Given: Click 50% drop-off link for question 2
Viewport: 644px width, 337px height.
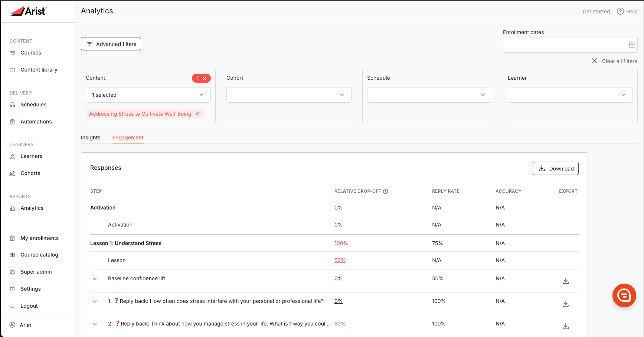Looking at the screenshot, I should pyautogui.click(x=340, y=324).
